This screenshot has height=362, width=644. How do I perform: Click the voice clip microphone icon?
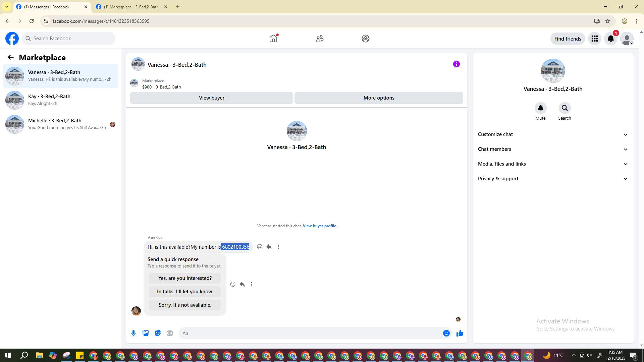coord(133,333)
